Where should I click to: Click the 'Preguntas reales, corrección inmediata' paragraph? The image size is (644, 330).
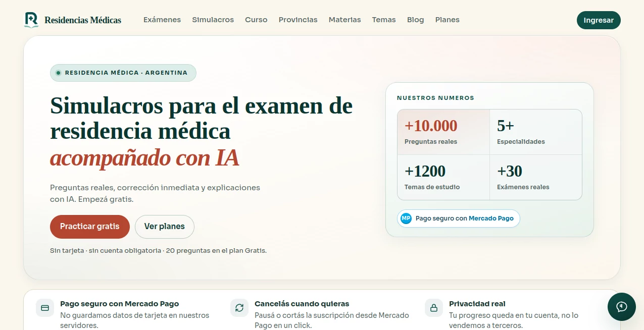point(155,193)
